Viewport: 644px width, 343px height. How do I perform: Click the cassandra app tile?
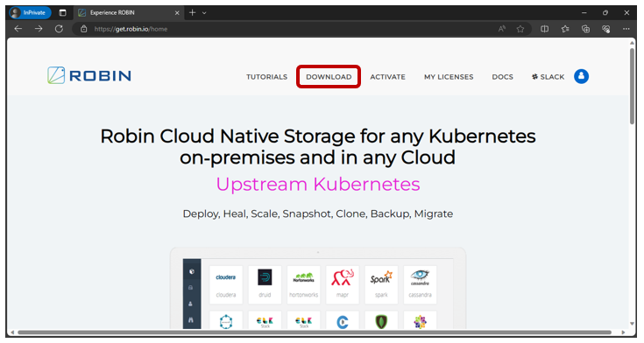[420, 284]
